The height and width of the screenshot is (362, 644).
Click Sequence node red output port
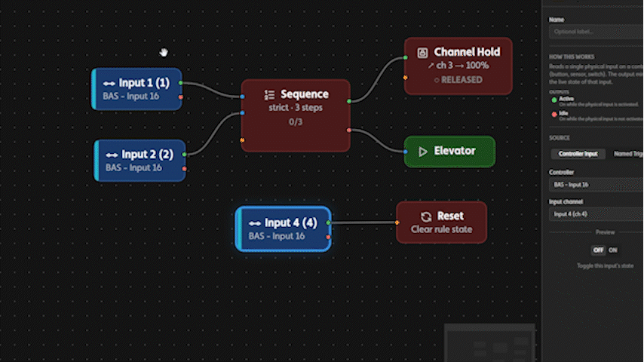pos(348,130)
